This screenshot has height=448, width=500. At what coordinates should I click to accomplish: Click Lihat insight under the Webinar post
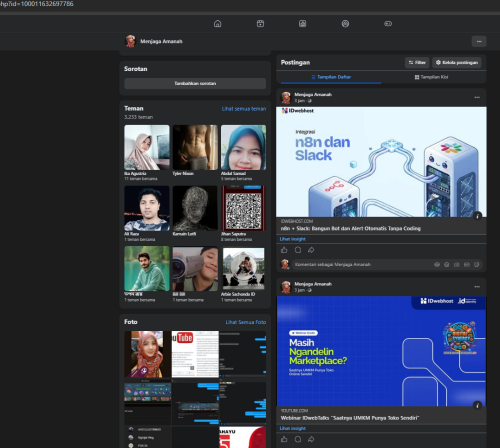[x=292, y=428]
